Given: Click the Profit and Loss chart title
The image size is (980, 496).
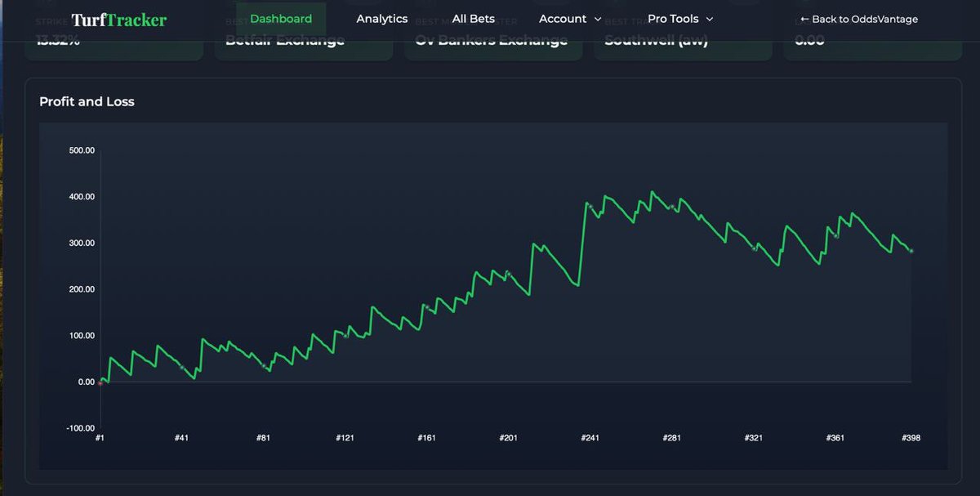Looking at the screenshot, I should (86, 101).
